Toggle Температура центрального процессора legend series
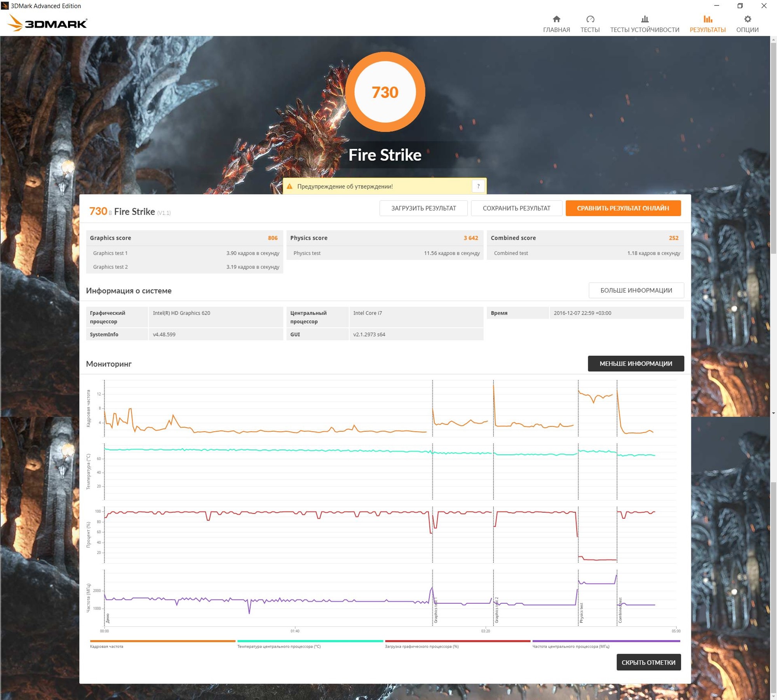Screen dimensions: 777x700 pos(310,644)
